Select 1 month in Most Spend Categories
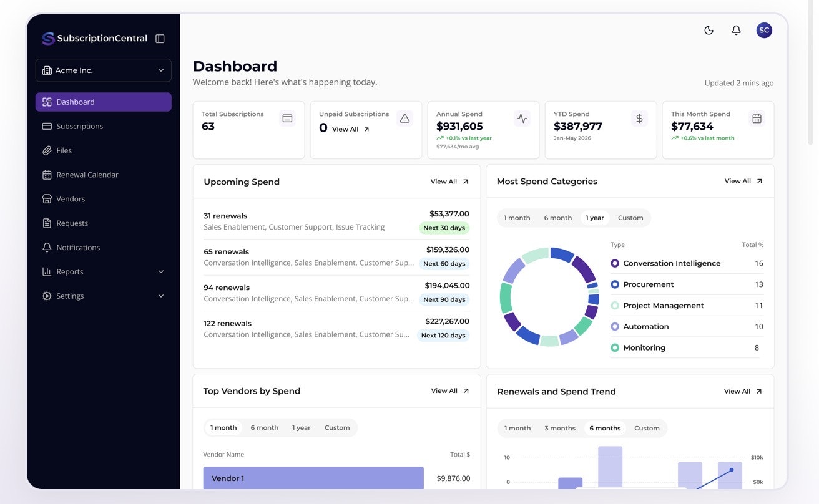The height and width of the screenshot is (504, 819). pyautogui.click(x=517, y=218)
